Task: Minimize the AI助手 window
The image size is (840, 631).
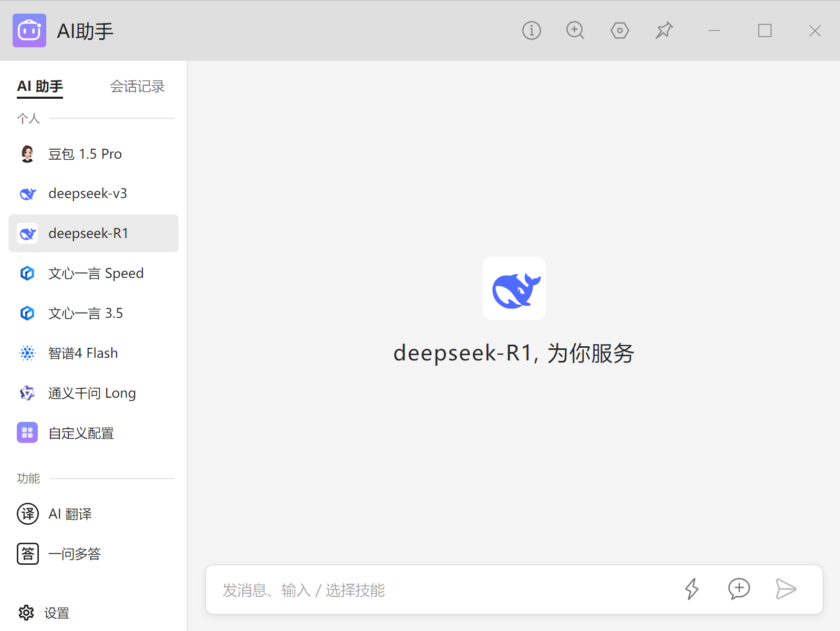Action: [x=714, y=30]
